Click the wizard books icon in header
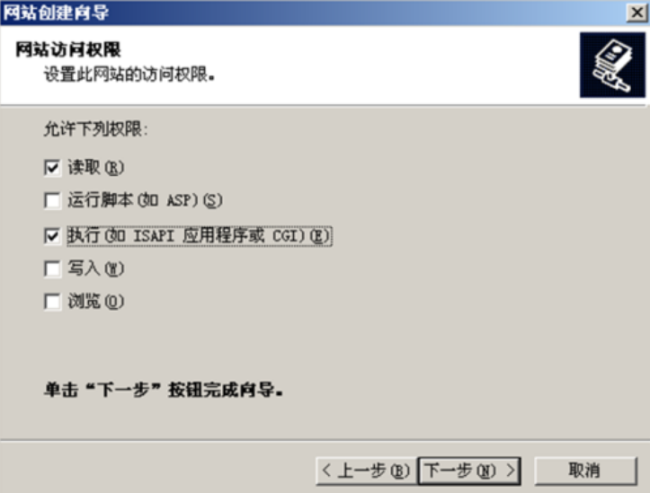The height and width of the screenshot is (493, 650). (x=612, y=65)
